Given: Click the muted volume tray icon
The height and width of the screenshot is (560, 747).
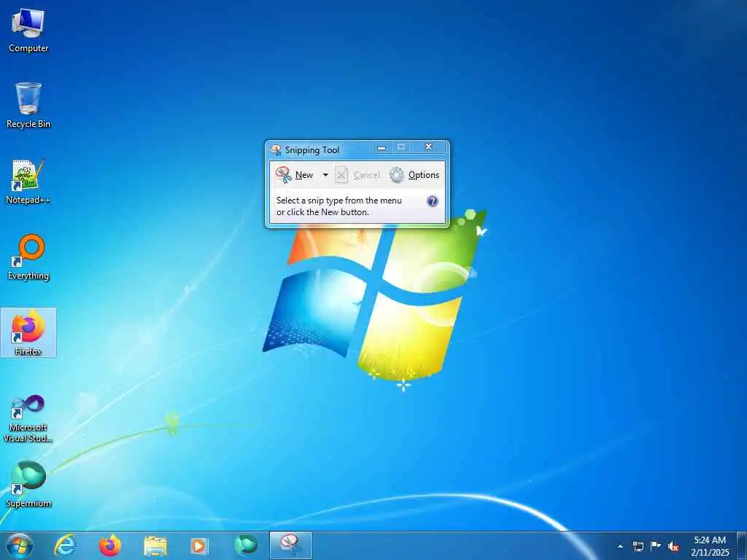Looking at the screenshot, I should pyautogui.click(x=673, y=546).
